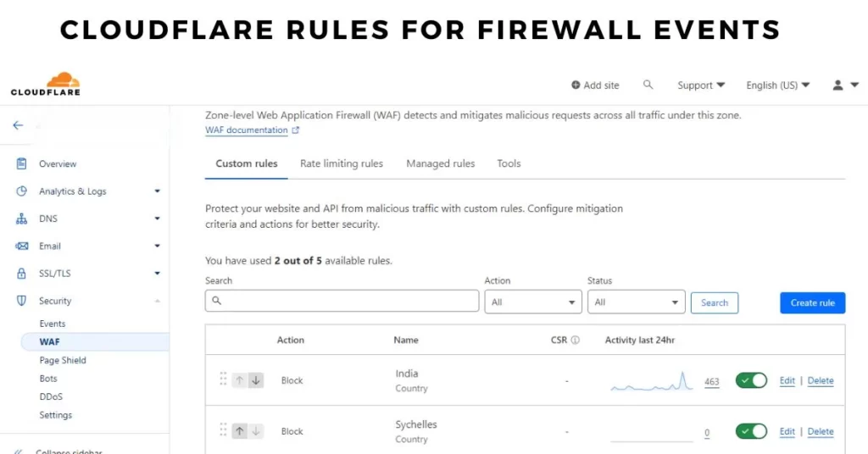Move India rule down with arrow
Image resolution: width=868 pixels, height=454 pixels.
256,380
